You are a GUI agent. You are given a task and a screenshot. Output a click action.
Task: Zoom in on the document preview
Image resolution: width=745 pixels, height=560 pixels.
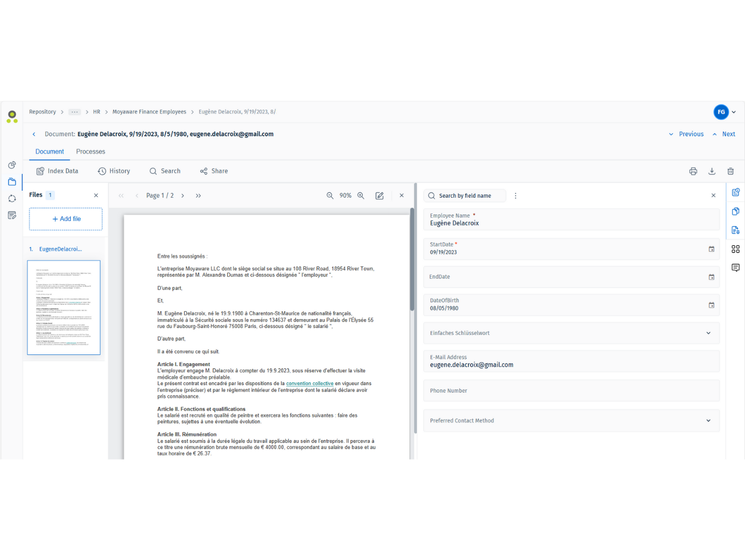click(x=361, y=195)
